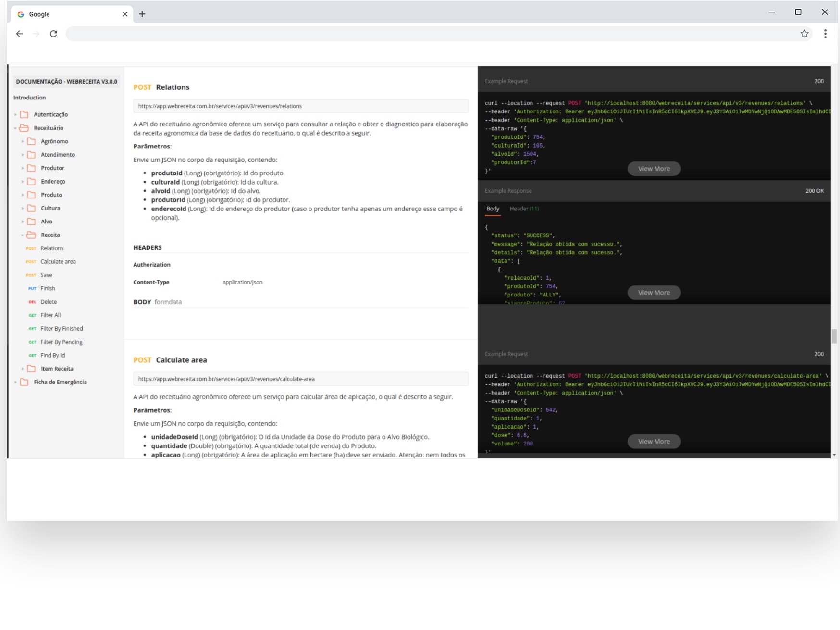Click the Alvo folder icon
This screenshot has height=630, width=840.
tap(31, 222)
